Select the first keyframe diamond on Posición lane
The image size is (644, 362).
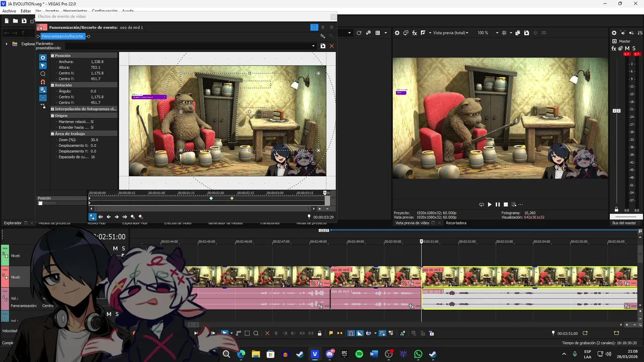(x=211, y=198)
